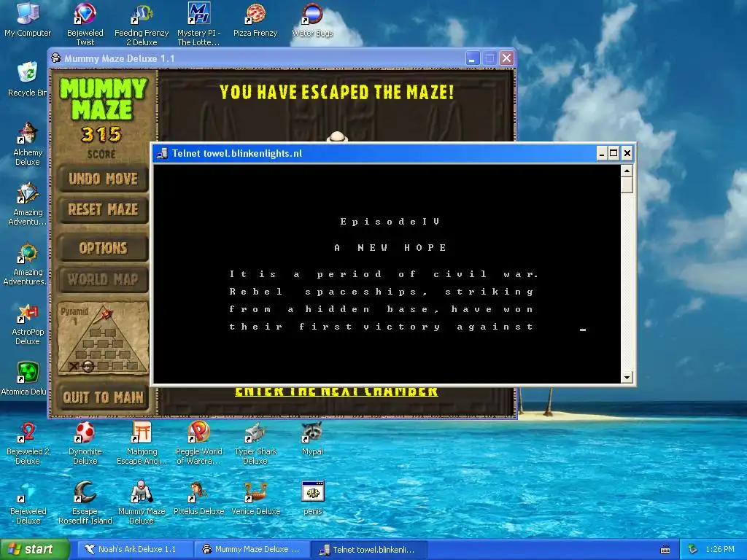Select Telnet taskbar item

pos(370,549)
